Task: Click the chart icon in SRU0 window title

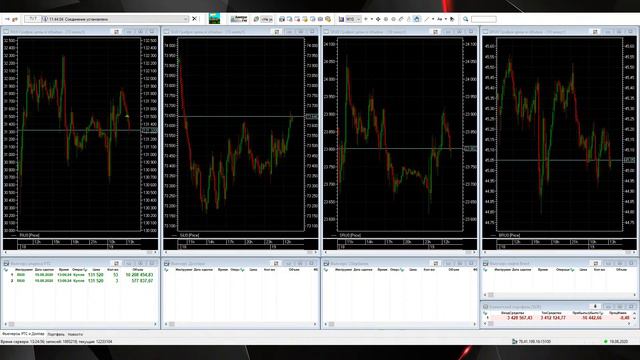Action: tap(326, 31)
